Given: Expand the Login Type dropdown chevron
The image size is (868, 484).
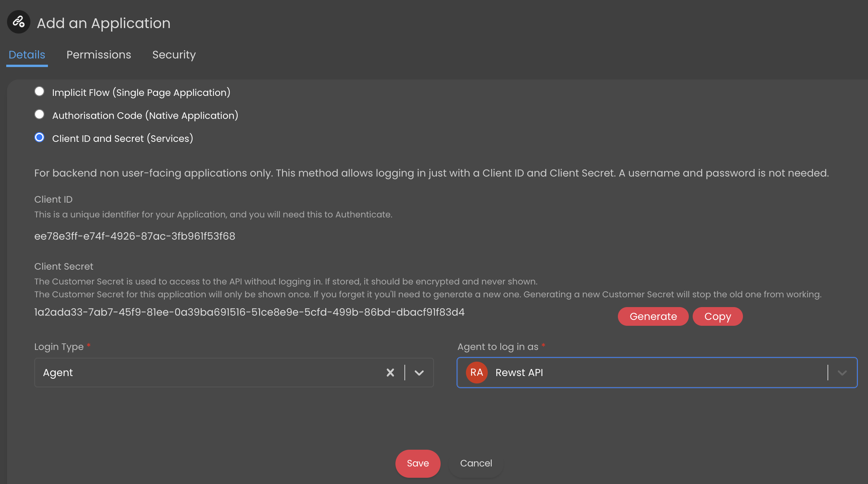Looking at the screenshot, I should click(419, 373).
